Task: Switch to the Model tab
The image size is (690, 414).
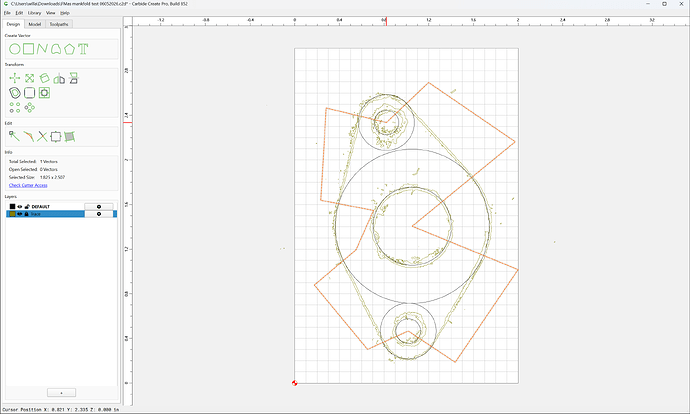Action: (x=35, y=24)
